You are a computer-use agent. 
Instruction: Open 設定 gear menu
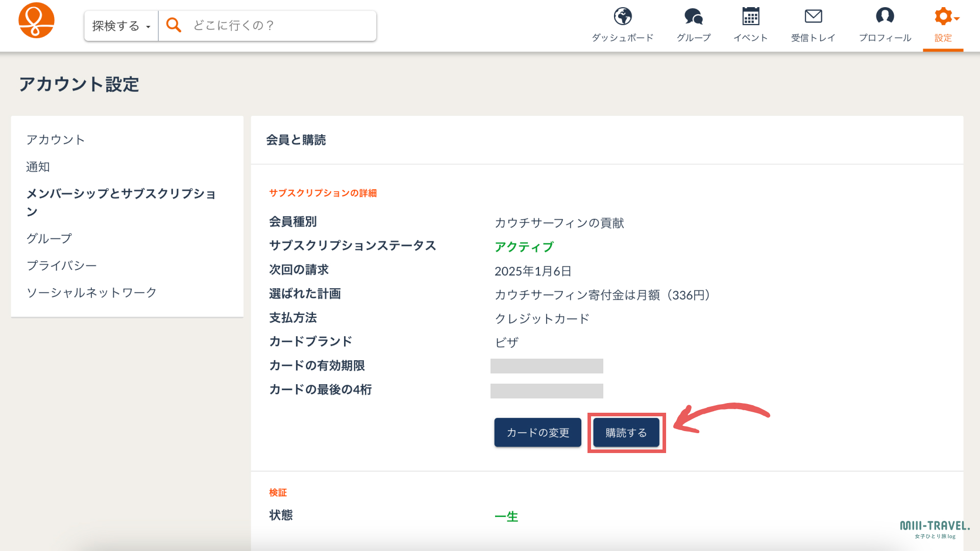(943, 24)
